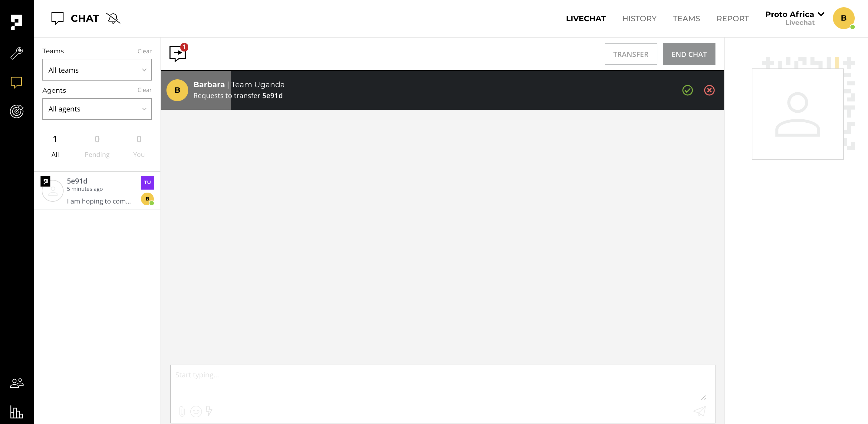The height and width of the screenshot is (424, 868).
Task: Switch to REPORT tab
Action: point(732,18)
